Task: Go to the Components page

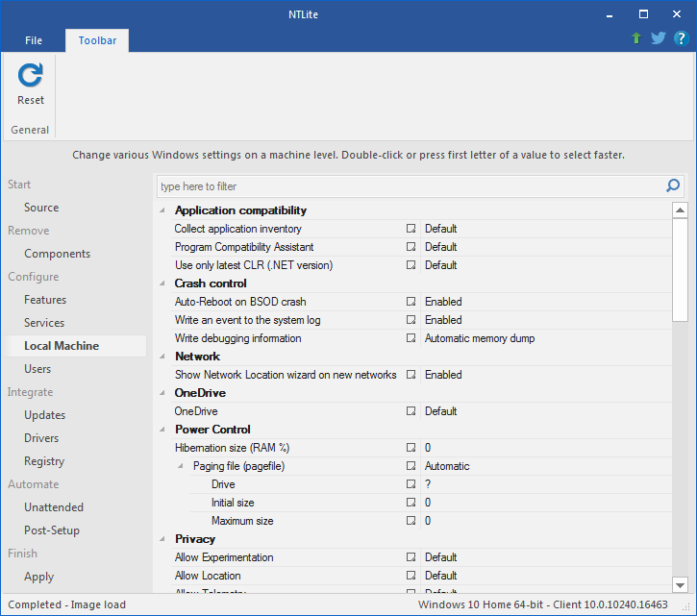Action: [58, 254]
